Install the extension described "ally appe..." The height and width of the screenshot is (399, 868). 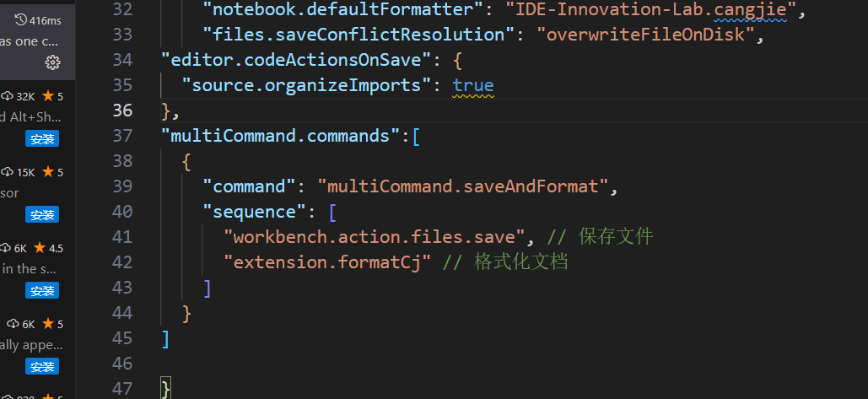pos(42,366)
